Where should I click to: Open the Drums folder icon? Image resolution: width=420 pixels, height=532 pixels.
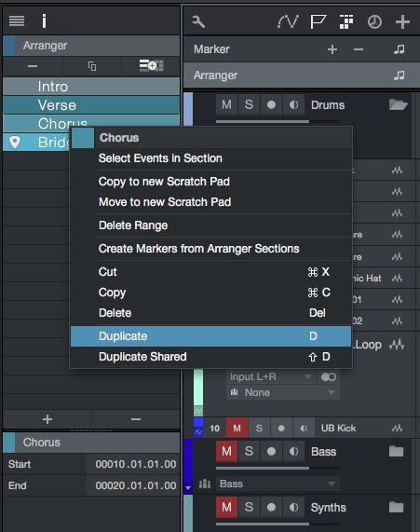(398, 104)
